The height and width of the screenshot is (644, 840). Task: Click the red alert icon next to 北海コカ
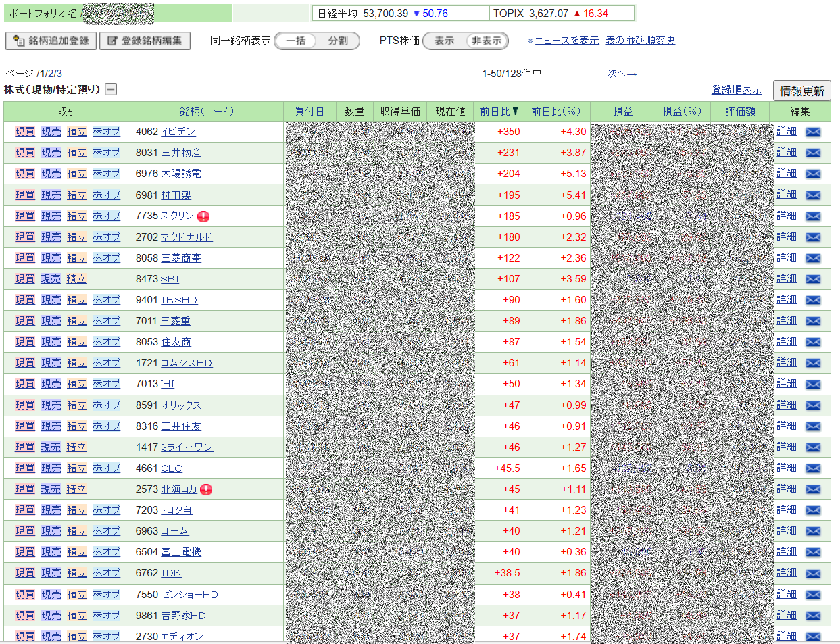tap(206, 489)
